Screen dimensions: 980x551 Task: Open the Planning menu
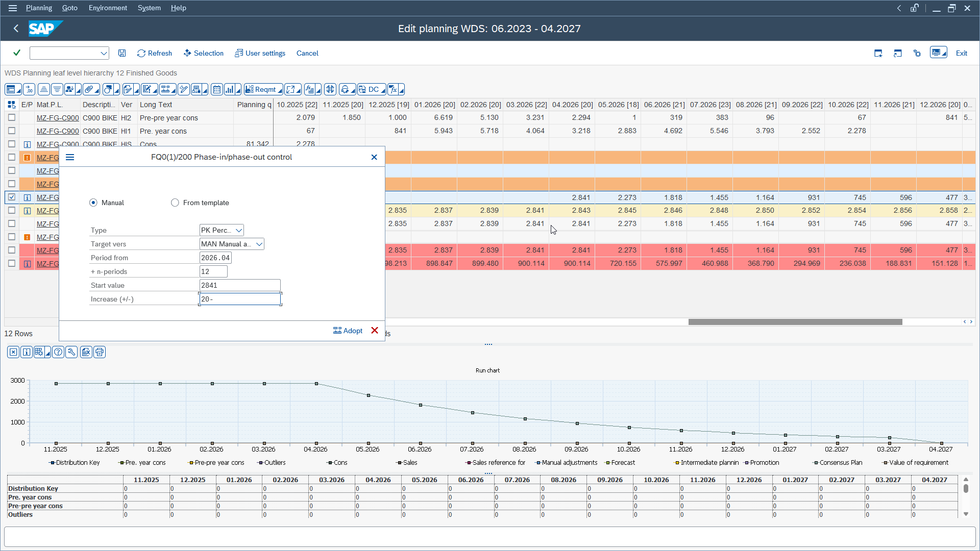[x=39, y=8]
